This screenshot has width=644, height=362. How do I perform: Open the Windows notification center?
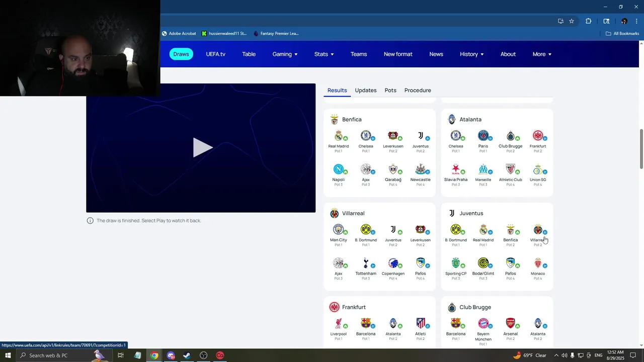tap(633, 355)
